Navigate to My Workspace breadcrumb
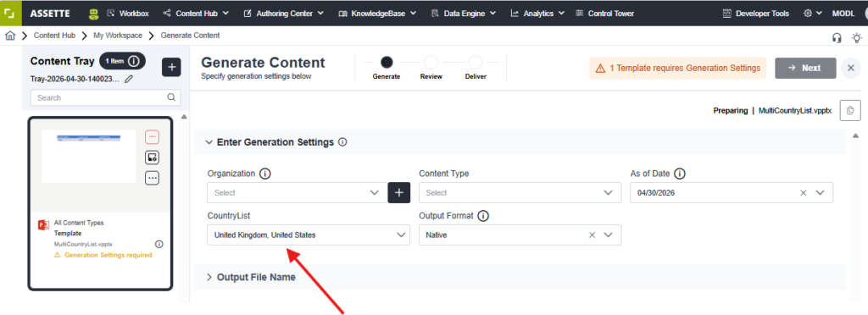 click(x=117, y=36)
